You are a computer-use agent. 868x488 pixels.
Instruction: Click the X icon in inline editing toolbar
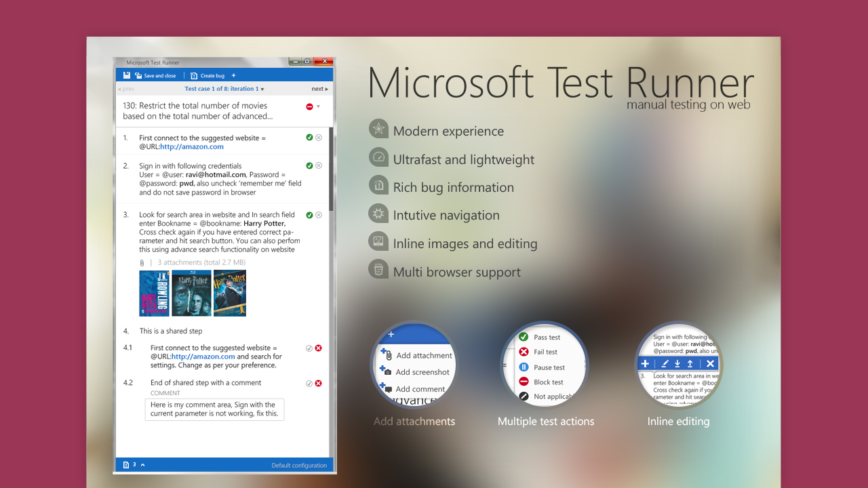coord(710,364)
